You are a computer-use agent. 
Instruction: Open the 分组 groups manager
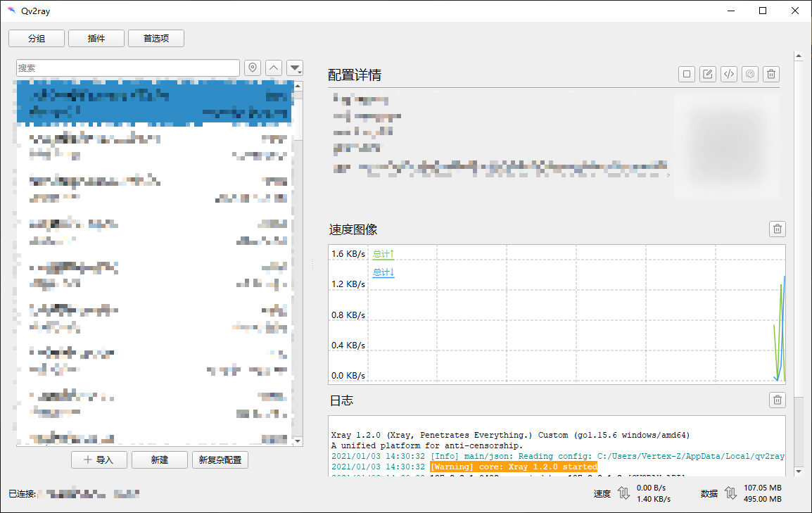tap(37, 38)
